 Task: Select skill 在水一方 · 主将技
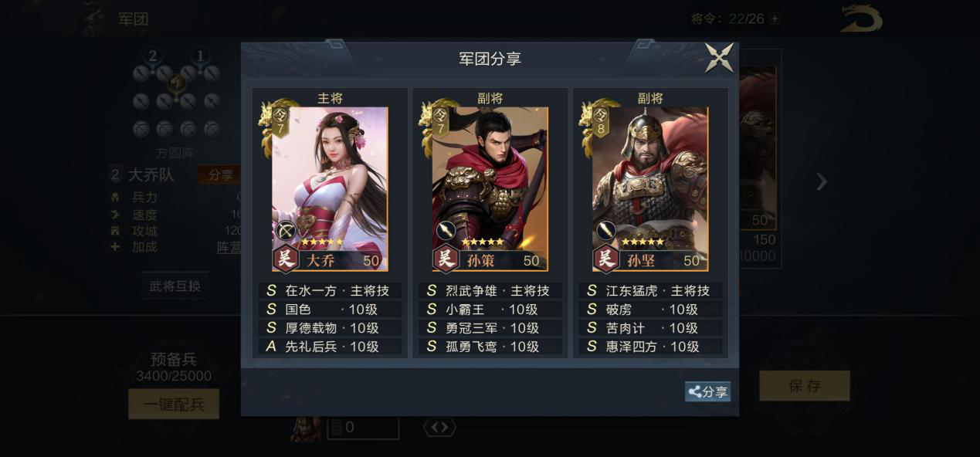point(330,291)
